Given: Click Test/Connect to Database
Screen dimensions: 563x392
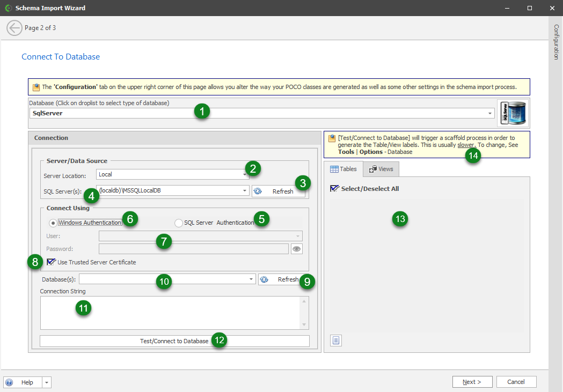Looking at the screenshot, I should tap(174, 341).
